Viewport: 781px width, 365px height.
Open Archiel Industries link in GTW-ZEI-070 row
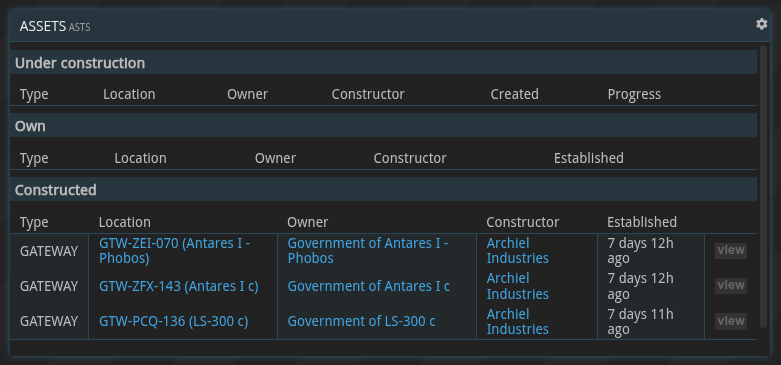tap(518, 251)
